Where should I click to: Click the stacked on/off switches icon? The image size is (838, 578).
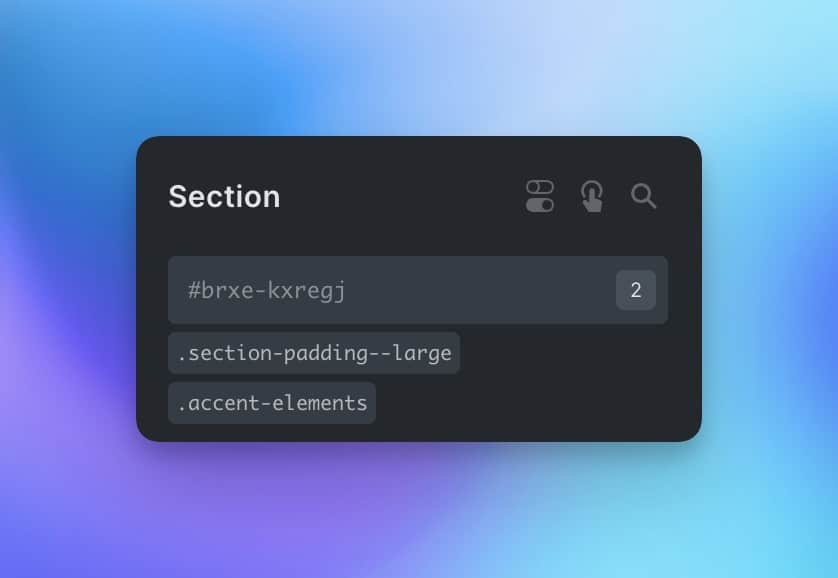(x=540, y=196)
